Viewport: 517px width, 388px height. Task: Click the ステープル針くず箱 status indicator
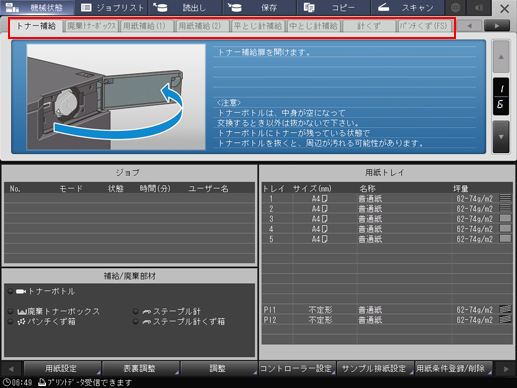click(x=136, y=322)
